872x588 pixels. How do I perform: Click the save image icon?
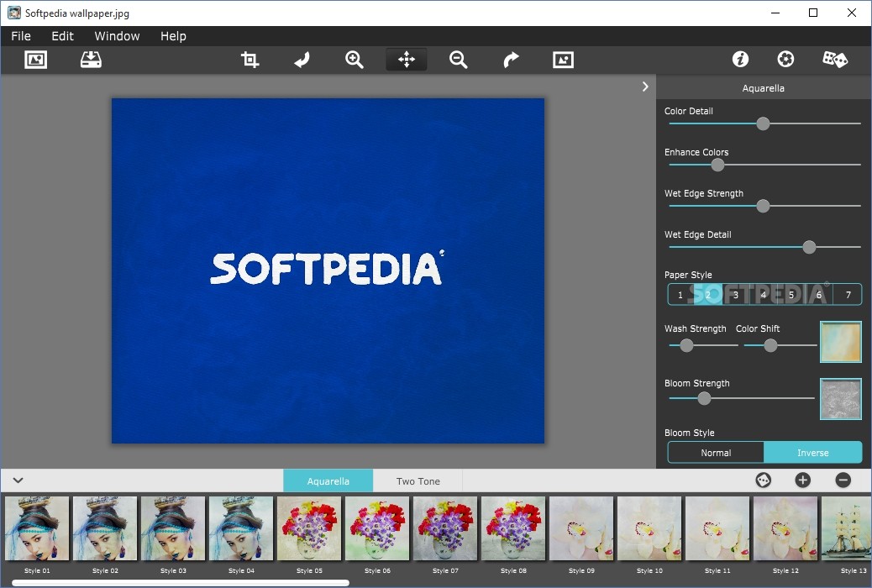pyautogui.click(x=91, y=60)
